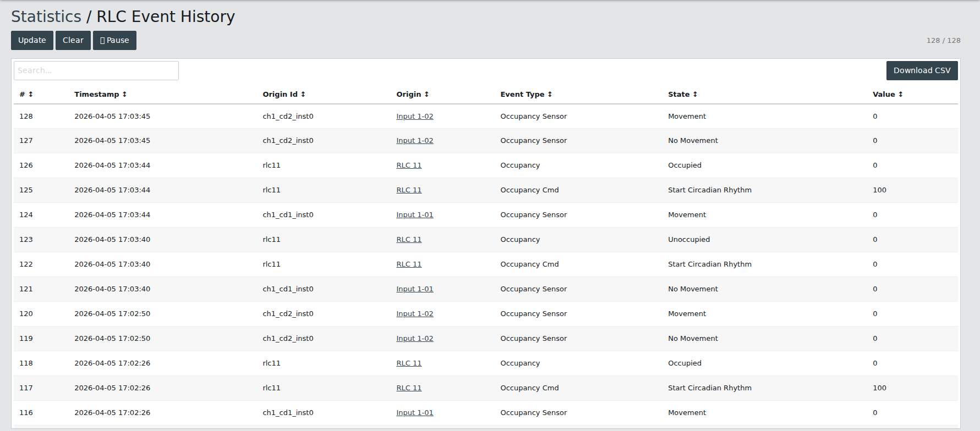Select row number 123 cell
The height and width of the screenshot is (431, 980).
[x=26, y=239]
